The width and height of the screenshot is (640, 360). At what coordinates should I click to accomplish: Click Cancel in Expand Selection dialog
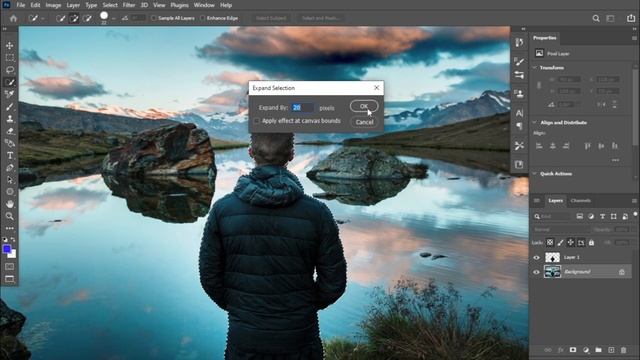pyautogui.click(x=364, y=122)
